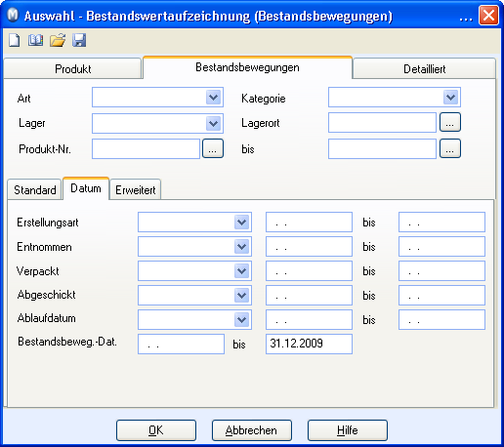Select the Standard sub-tab
Viewport: 504px width, 447px height.
click(35, 189)
